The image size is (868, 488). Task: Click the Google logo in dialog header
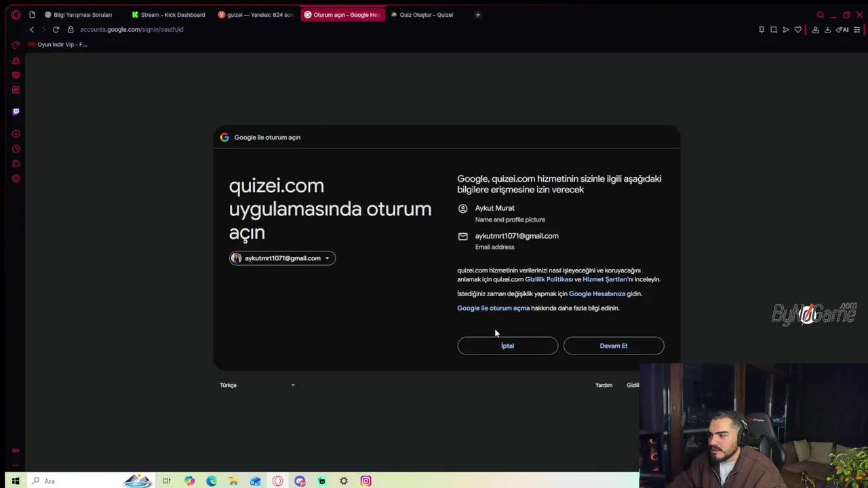point(224,138)
